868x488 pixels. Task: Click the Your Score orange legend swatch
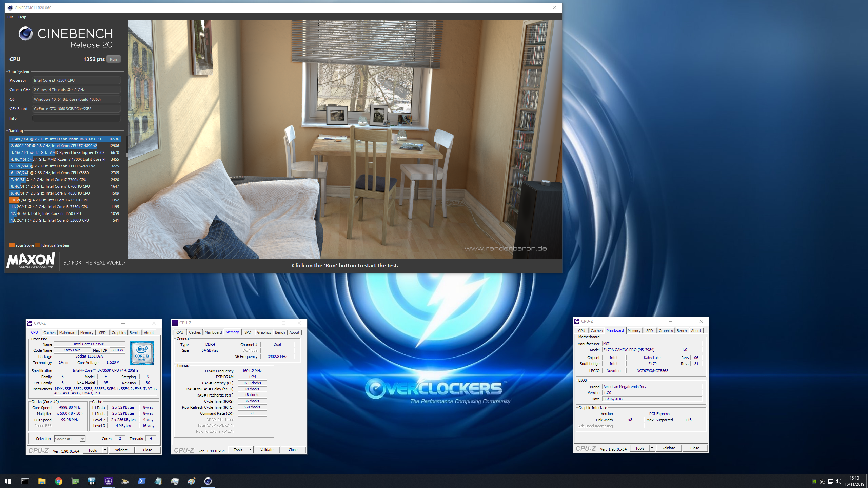pos(12,245)
